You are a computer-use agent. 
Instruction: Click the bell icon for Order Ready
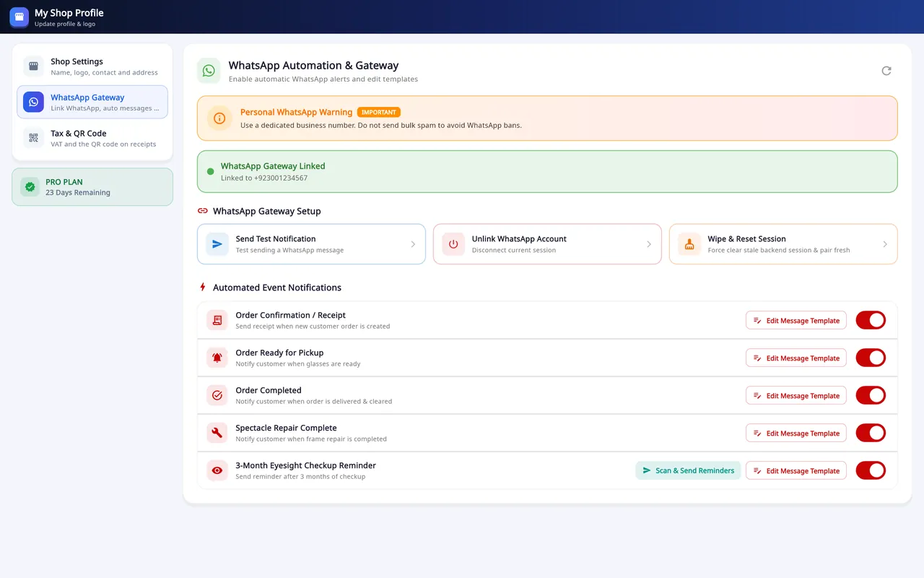[x=217, y=358]
